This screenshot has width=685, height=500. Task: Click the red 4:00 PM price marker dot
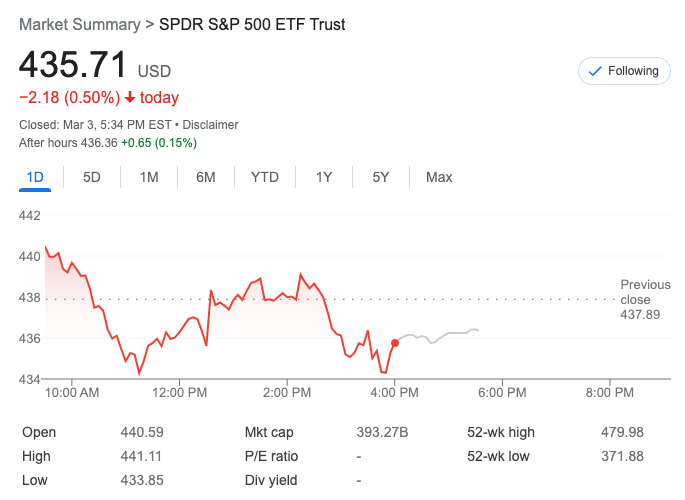pyautogui.click(x=395, y=343)
